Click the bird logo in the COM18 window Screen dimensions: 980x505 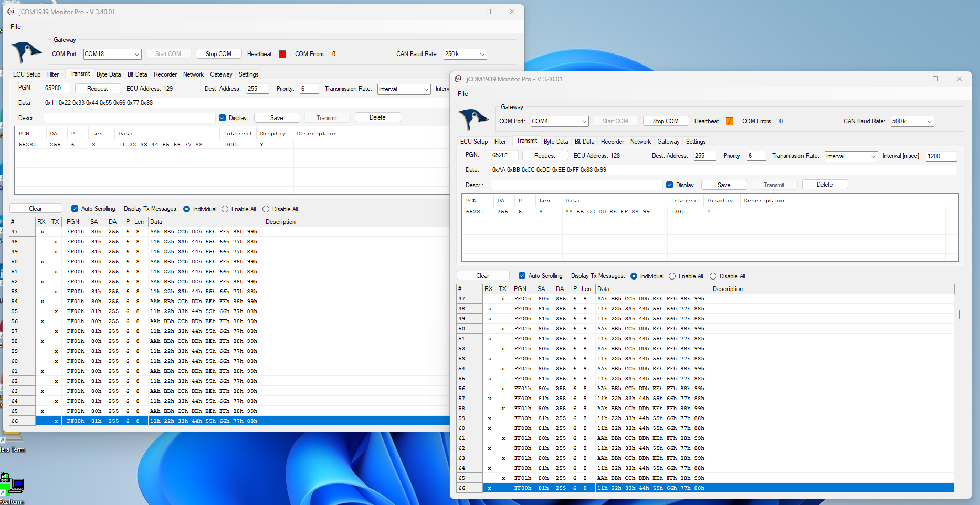26,52
